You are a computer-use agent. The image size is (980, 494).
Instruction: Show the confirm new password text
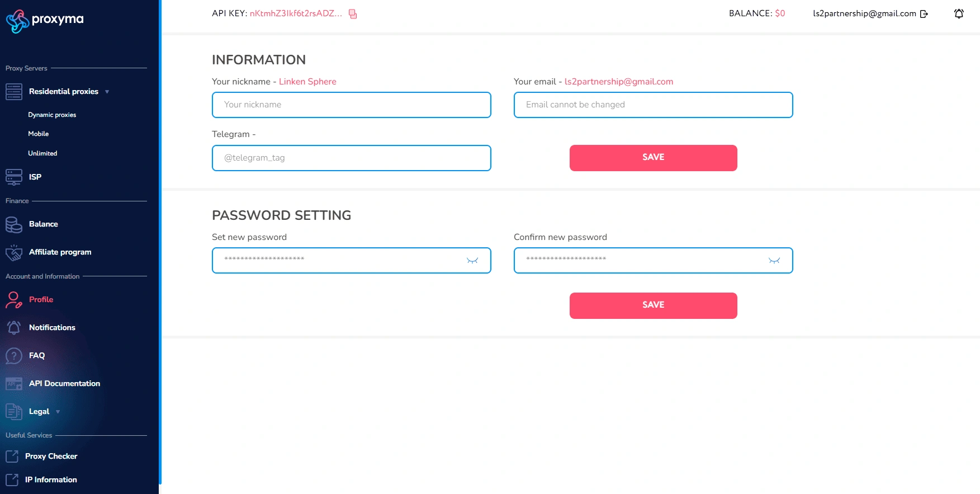[x=774, y=261]
